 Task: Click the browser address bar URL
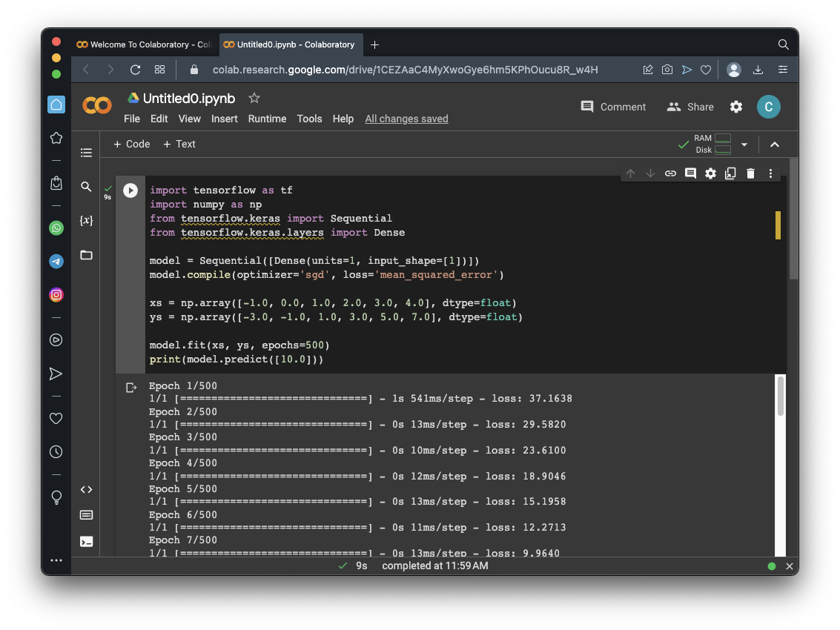[x=405, y=70]
